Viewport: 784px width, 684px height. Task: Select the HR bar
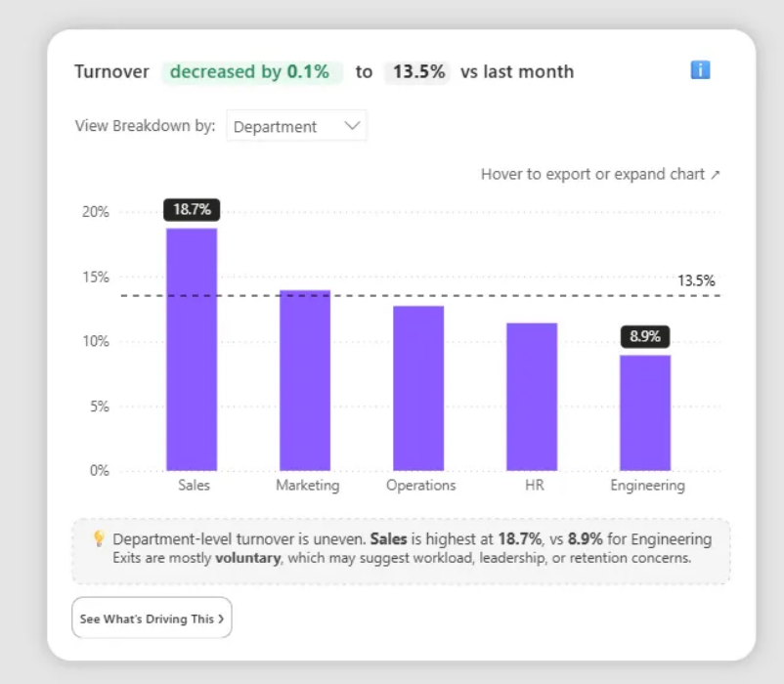[532, 397]
